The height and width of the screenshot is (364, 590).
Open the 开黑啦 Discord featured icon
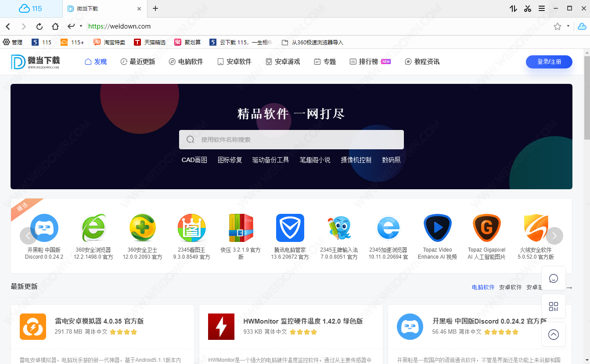click(44, 228)
